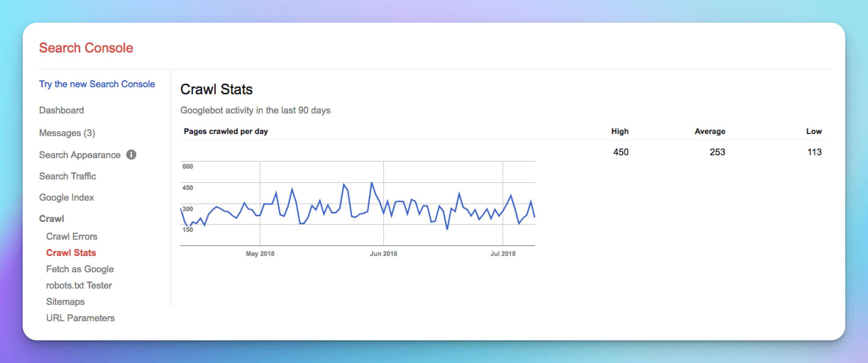Click the Average value 253
Screen dimensions: 868x363
tap(717, 152)
